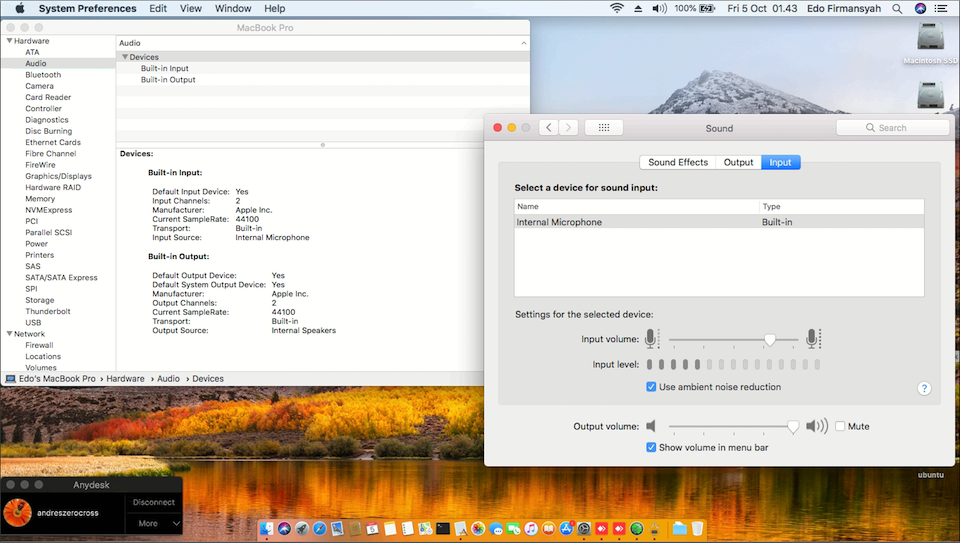Click the date and time clock
Viewport: 960px width, 543px height.
pos(762,9)
